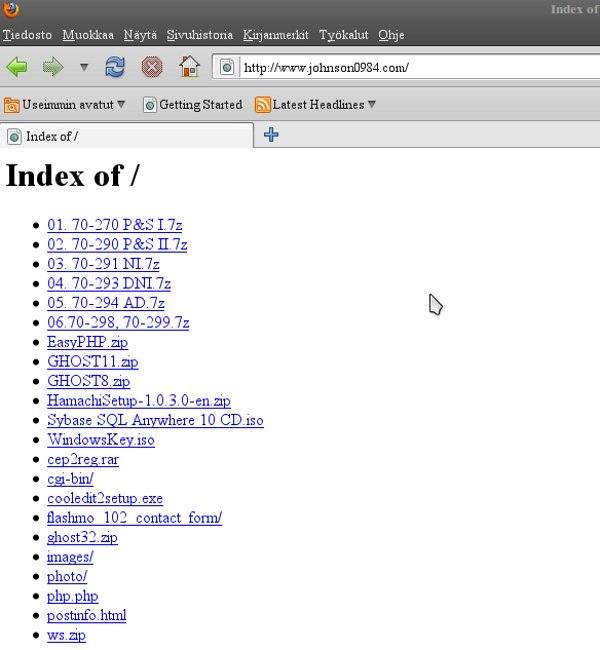The height and width of the screenshot is (650, 600).
Task: Open the 03. 70-291 NI.7z link
Action: (103, 264)
